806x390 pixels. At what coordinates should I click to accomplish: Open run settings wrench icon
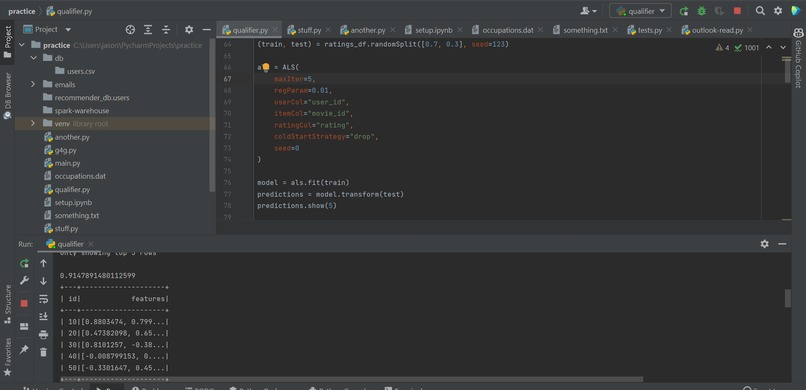(24, 281)
